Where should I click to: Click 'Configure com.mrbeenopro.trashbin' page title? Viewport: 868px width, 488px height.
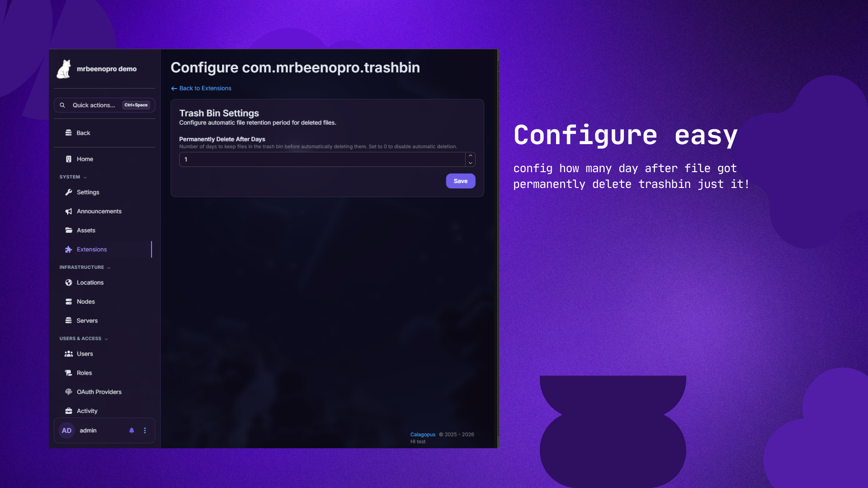tap(295, 68)
